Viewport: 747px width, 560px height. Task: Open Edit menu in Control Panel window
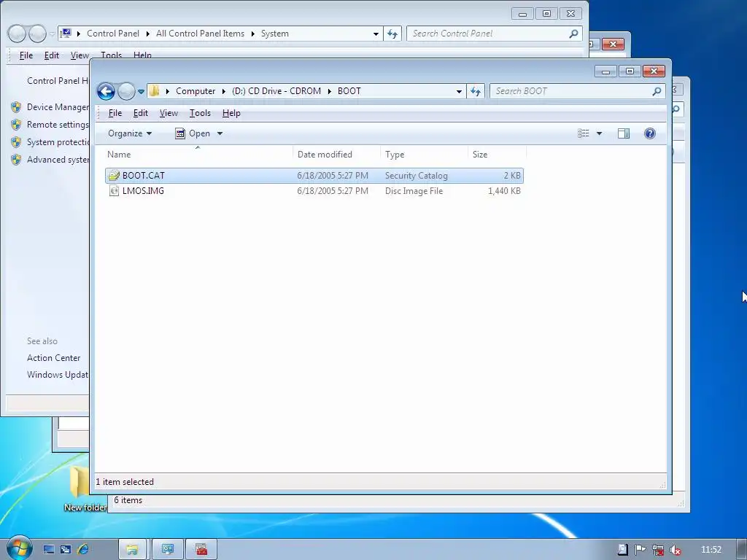[x=52, y=55]
